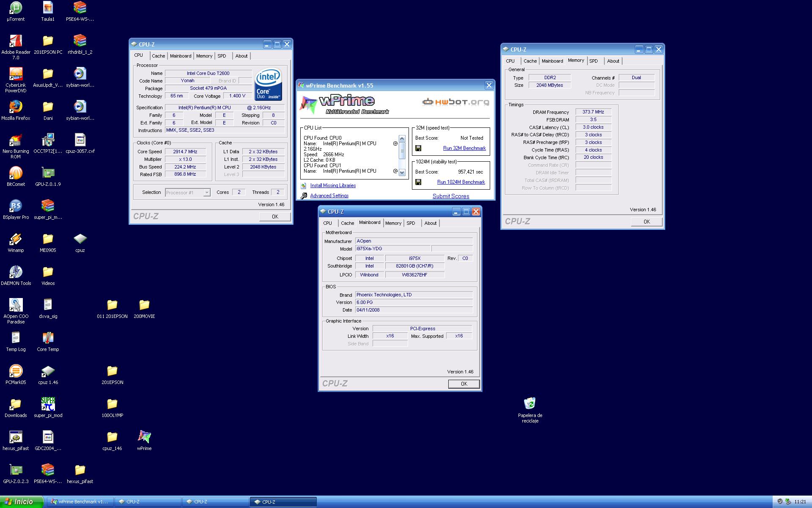Open OCCTPT2 installer icon

point(48,144)
